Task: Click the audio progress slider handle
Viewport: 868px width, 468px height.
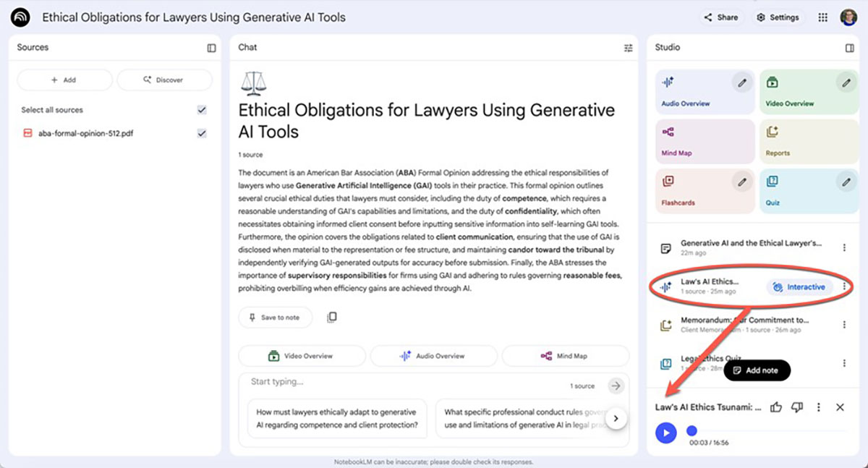Action: coord(692,430)
